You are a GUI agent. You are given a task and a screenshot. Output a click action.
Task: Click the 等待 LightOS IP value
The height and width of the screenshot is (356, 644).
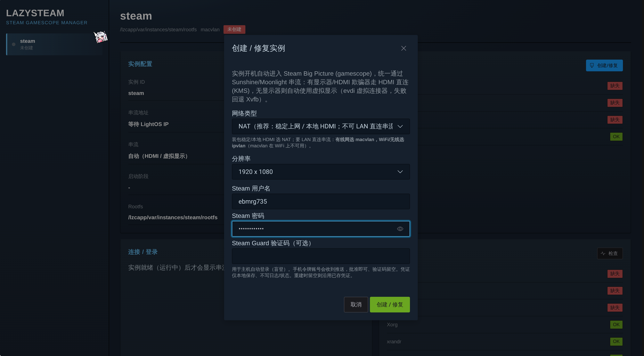click(148, 124)
